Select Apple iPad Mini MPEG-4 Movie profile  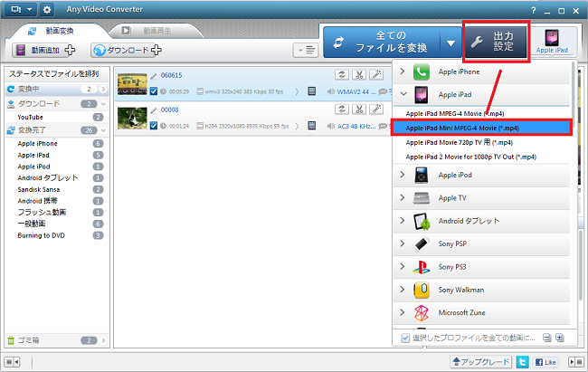(481, 128)
